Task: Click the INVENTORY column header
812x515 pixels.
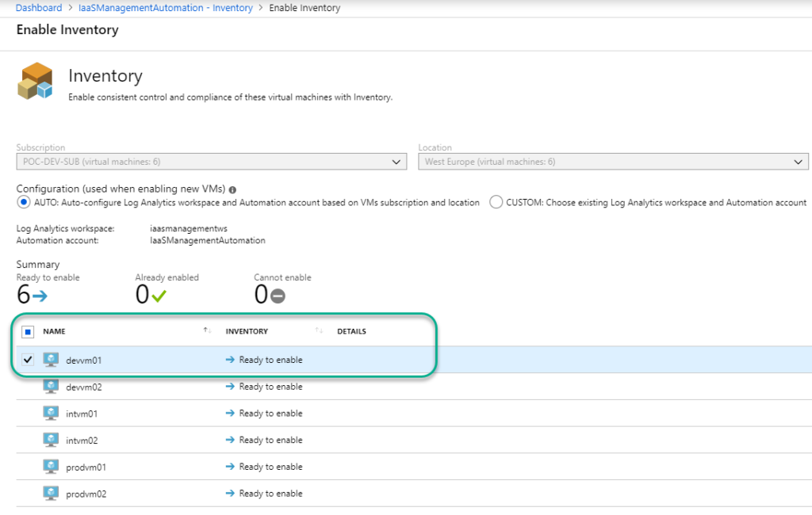Action: (247, 331)
